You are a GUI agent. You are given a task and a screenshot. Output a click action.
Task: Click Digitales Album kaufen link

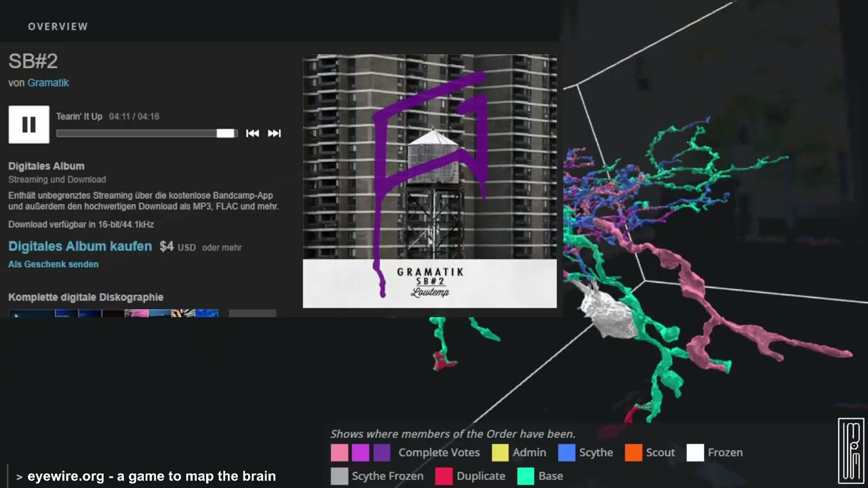[x=80, y=247]
